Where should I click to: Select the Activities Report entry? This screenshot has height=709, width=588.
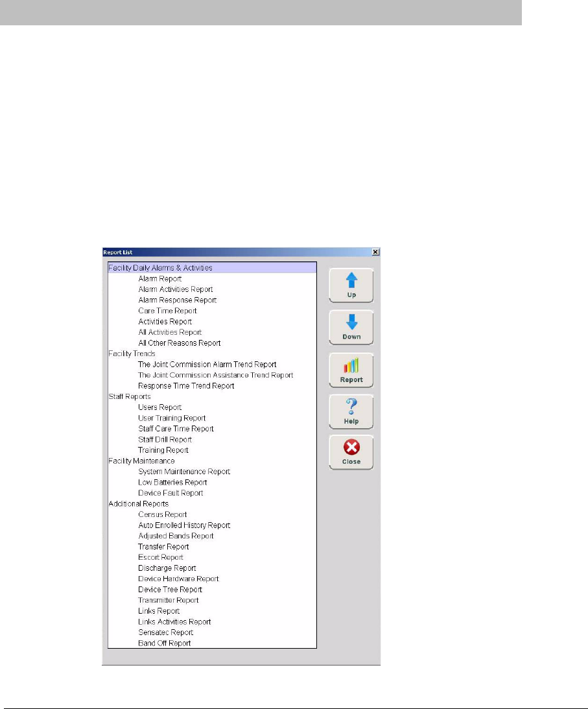click(x=165, y=322)
